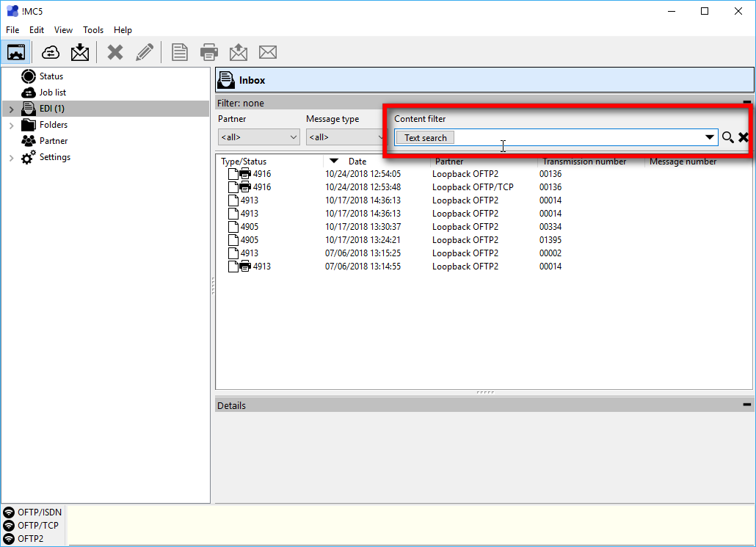The image size is (756, 547).
Task: Sort by Date column header
Action: [377, 161]
